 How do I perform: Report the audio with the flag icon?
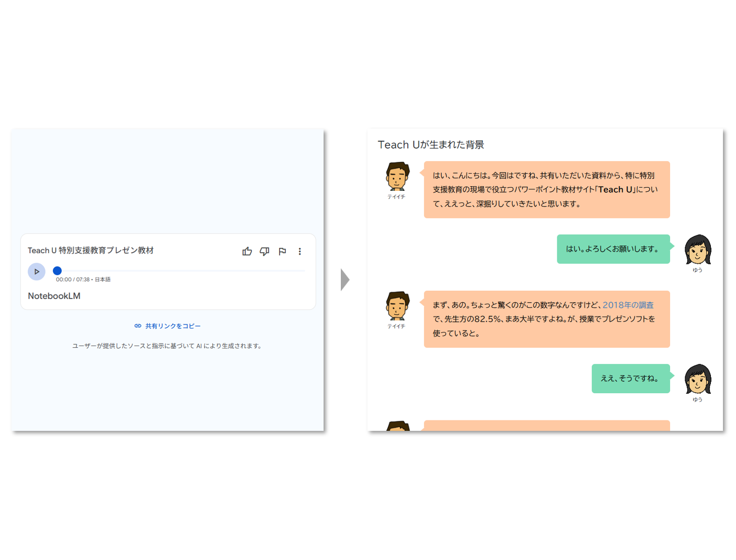click(x=282, y=252)
